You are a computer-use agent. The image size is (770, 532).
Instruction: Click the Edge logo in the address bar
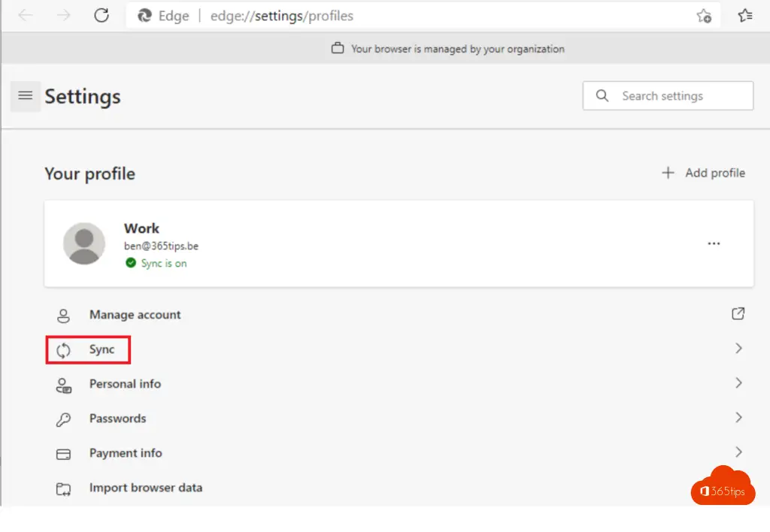point(144,16)
